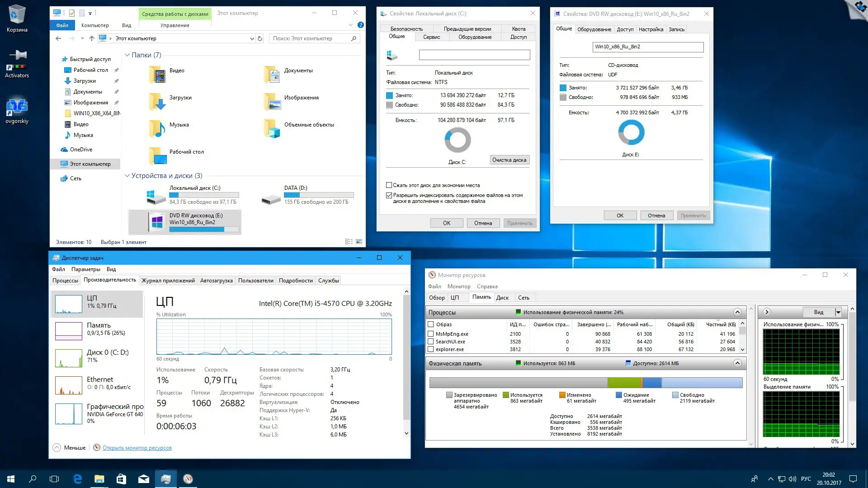Click the volume label field for disk C
Viewport: 868px width, 488px height.
click(474, 55)
